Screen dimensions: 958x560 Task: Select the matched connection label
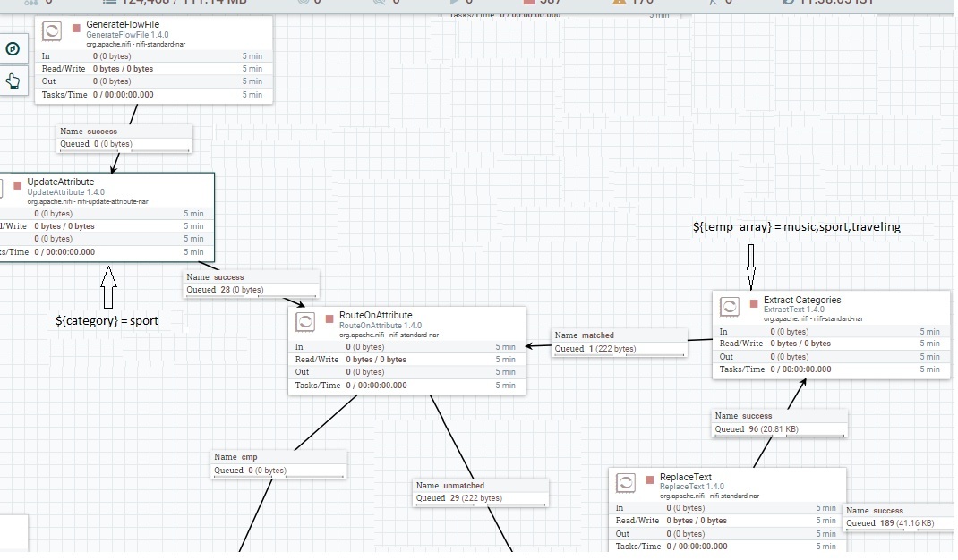(x=620, y=342)
